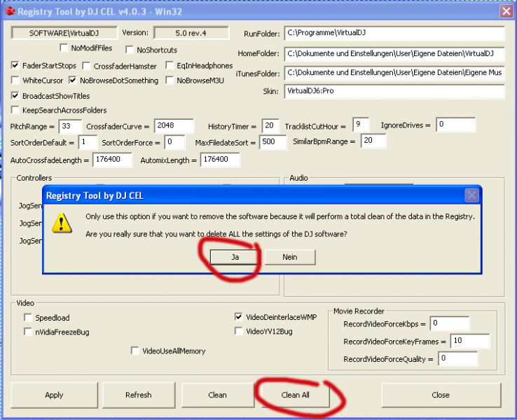Enable the VideoYV12Bug checkbox
The image size is (517, 420).
(x=239, y=331)
